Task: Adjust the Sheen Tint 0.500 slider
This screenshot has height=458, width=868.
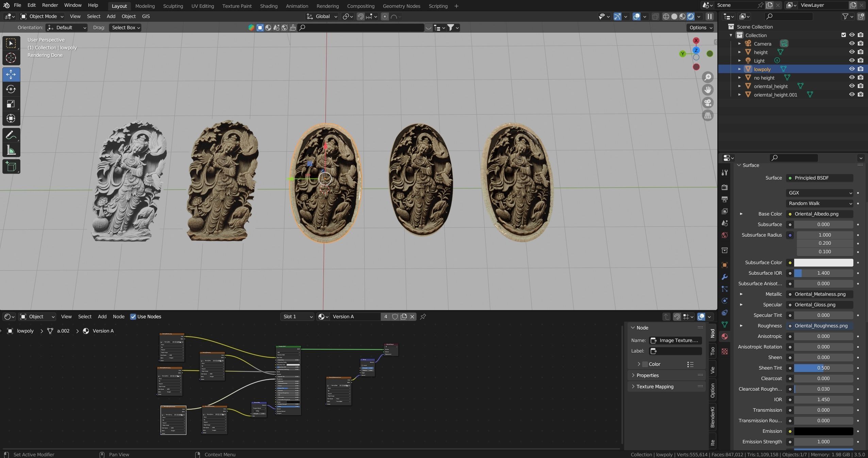Action: pos(823,368)
